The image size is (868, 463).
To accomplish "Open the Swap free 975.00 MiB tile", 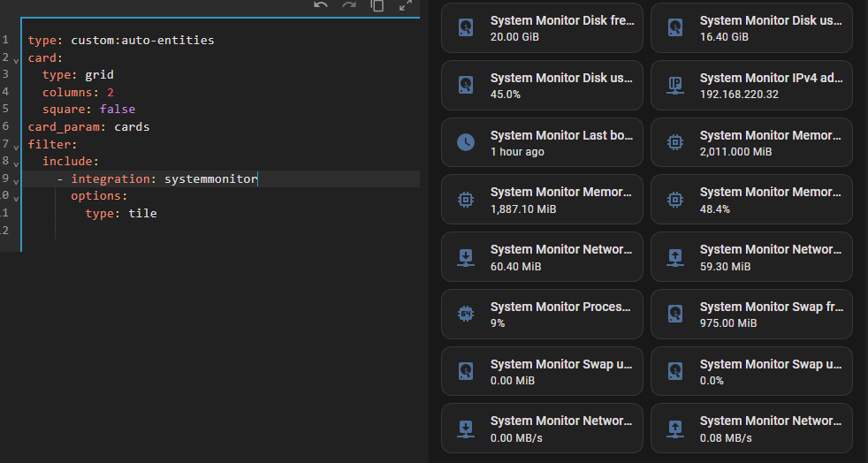I will (x=751, y=315).
